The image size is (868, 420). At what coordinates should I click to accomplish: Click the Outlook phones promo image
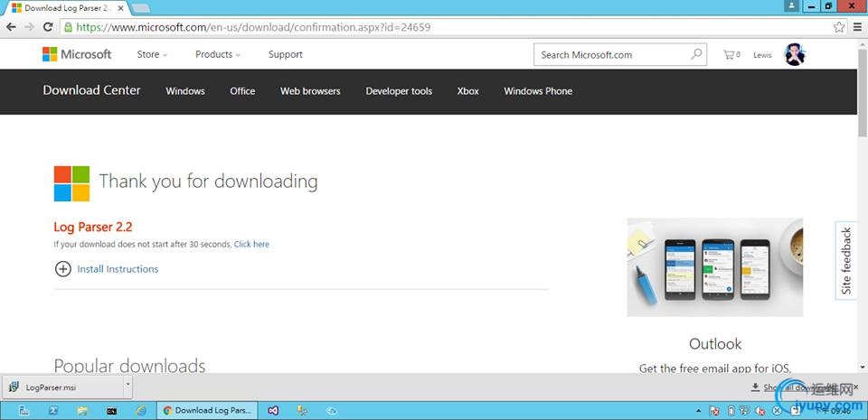pyautogui.click(x=714, y=267)
